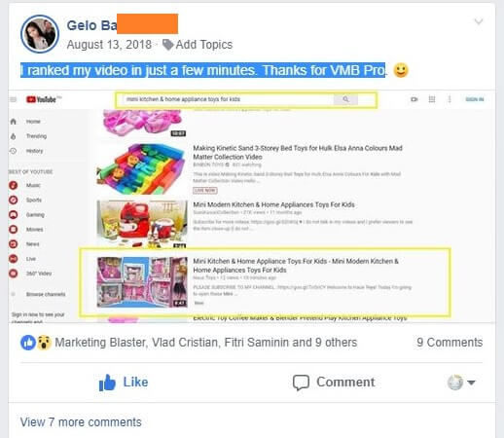Click the wow reaction emoji icon
Screen dimensions: 504x438
pyautogui.click(x=44, y=343)
